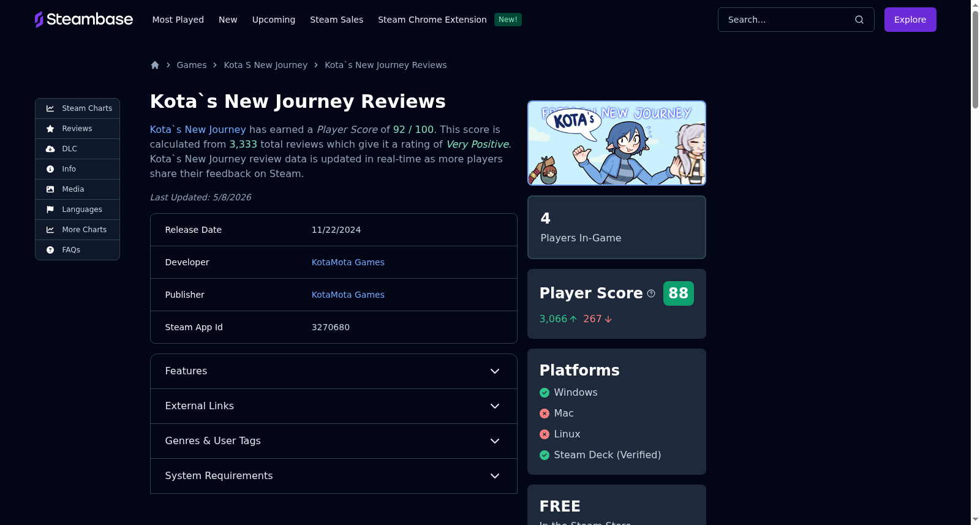
Task: Click the FREE price heading
Action: (x=560, y=507)
